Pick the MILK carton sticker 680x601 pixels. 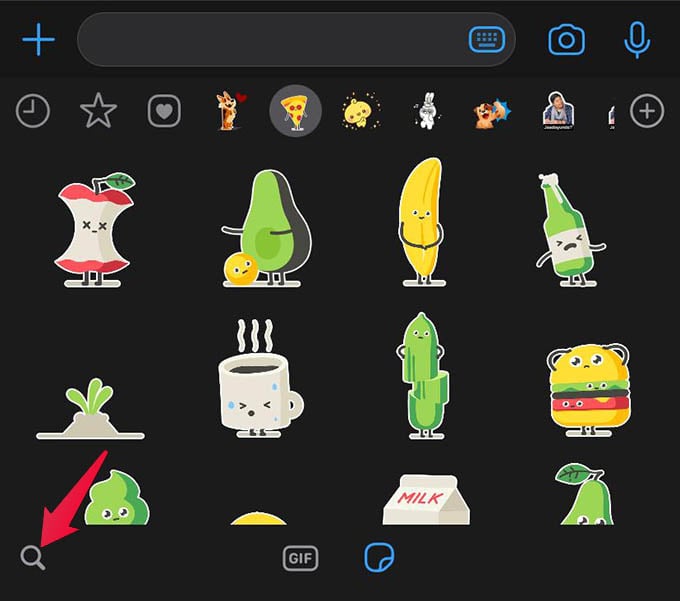tap(426, 500)
